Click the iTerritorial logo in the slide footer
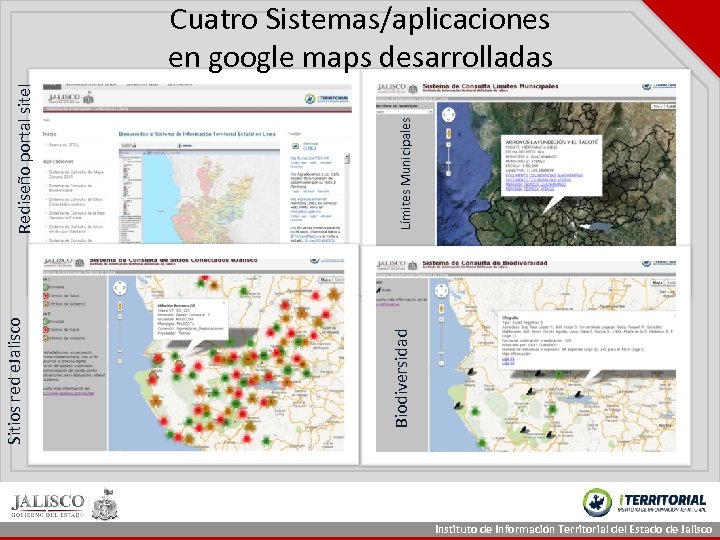Image resolution: width=720 pixels, height=540 pixels. coord(644,502)
